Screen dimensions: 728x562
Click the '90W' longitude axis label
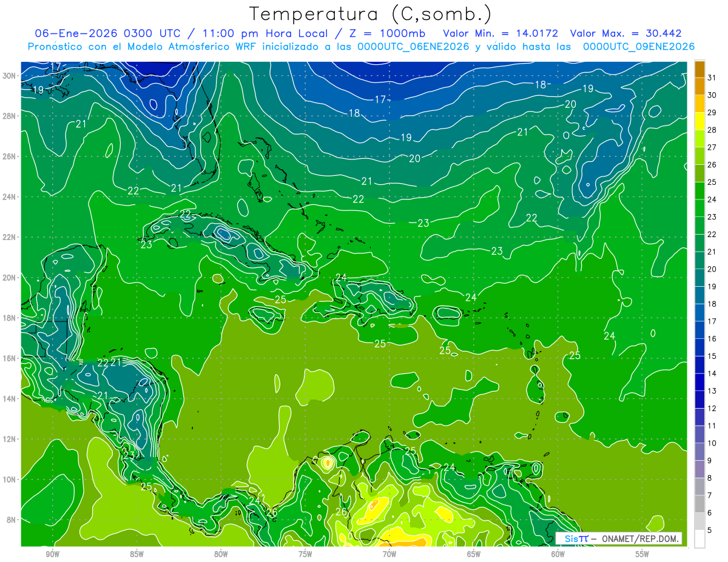[53, 554]
